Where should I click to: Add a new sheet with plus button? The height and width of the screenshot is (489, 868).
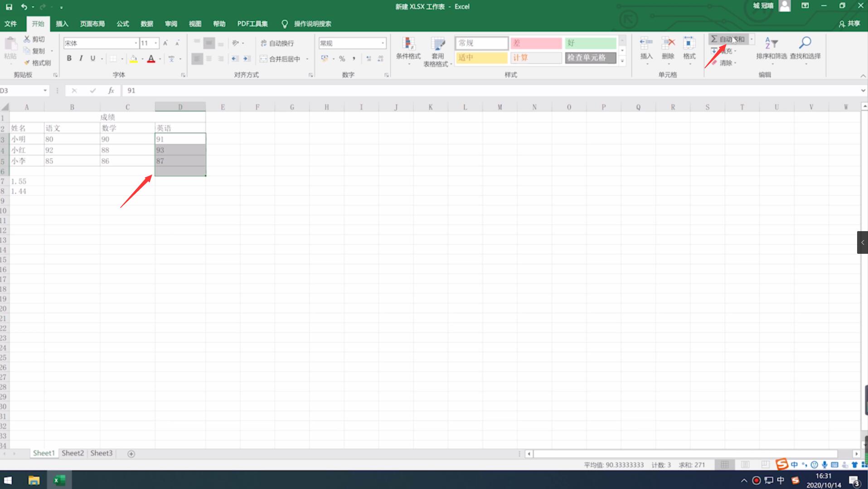coord(131,454)
